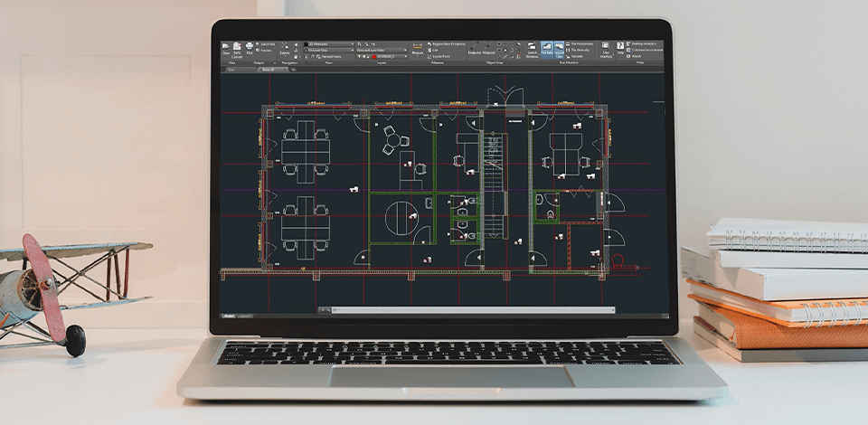The width and height of the screenshot is (868, 425).
Task: Click the Locate Point tool
Action: 439,56
